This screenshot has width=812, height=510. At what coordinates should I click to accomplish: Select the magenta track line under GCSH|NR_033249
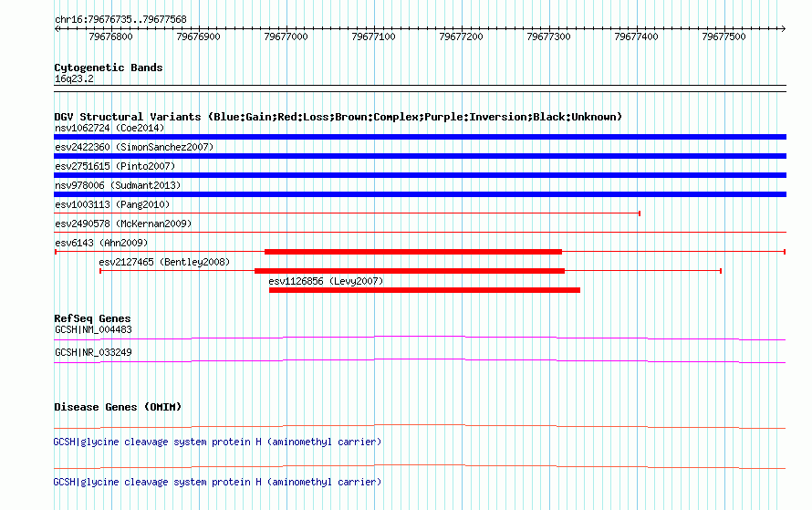pyautogui.click(x=420, y=361)
